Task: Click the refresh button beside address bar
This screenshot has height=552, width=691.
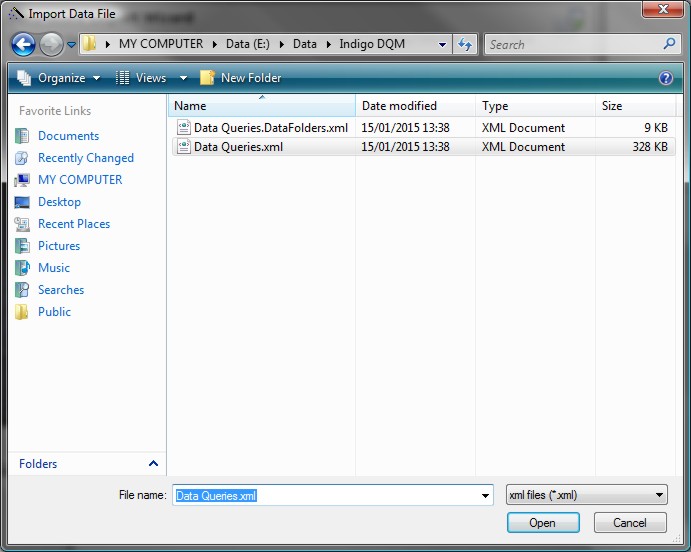Action: click(465, 45)
